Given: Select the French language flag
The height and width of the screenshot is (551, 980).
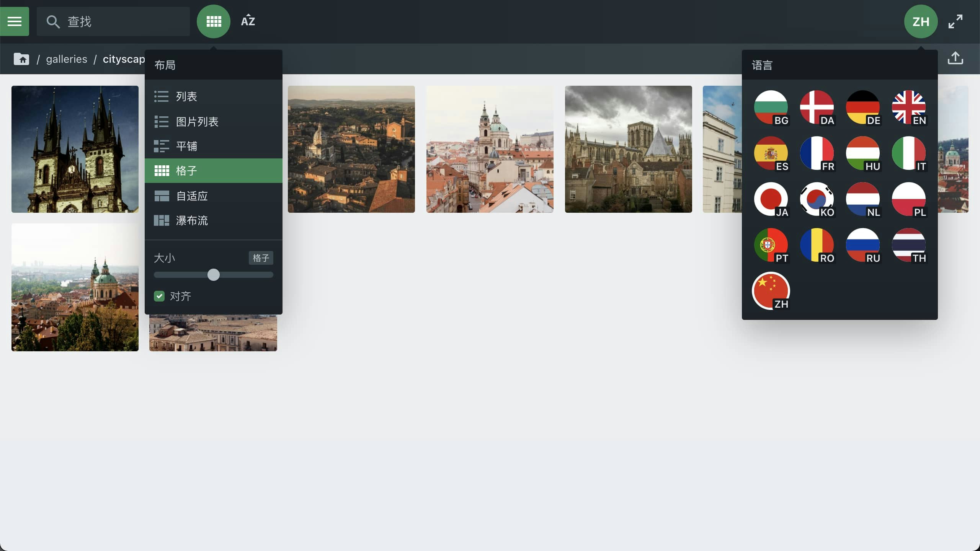Looking at the screenshot, I should coord(818,153).
